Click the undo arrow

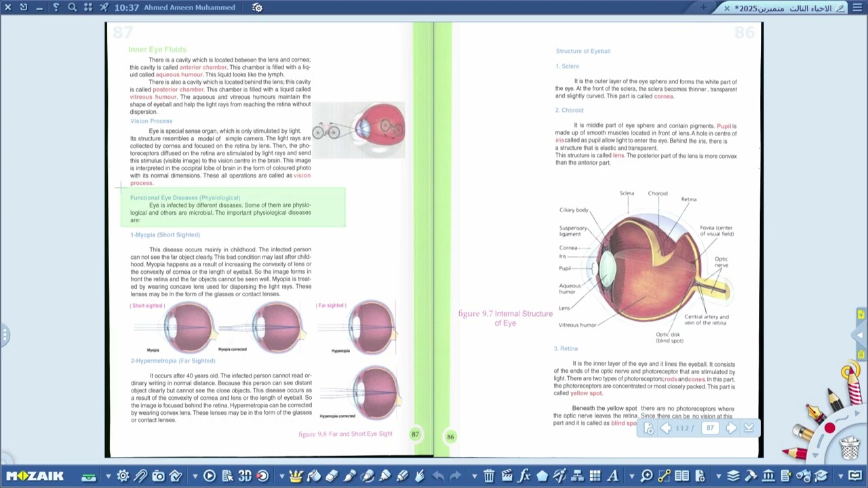point(439,476)
